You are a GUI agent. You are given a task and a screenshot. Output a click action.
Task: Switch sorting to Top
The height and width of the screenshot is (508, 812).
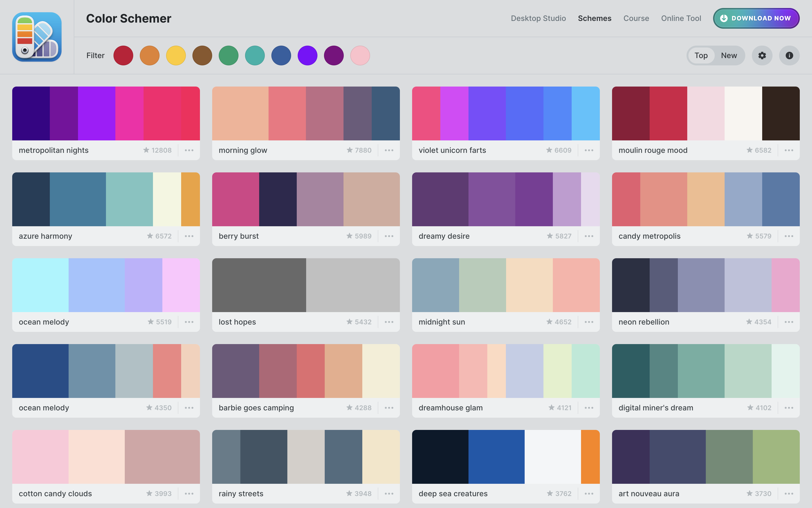701,56
